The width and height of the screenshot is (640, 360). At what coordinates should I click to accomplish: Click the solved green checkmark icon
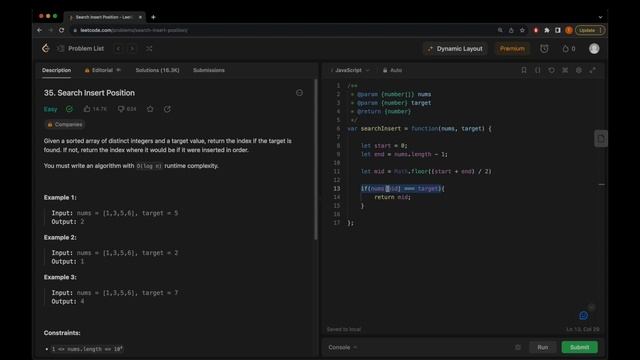tap(69, 109)
